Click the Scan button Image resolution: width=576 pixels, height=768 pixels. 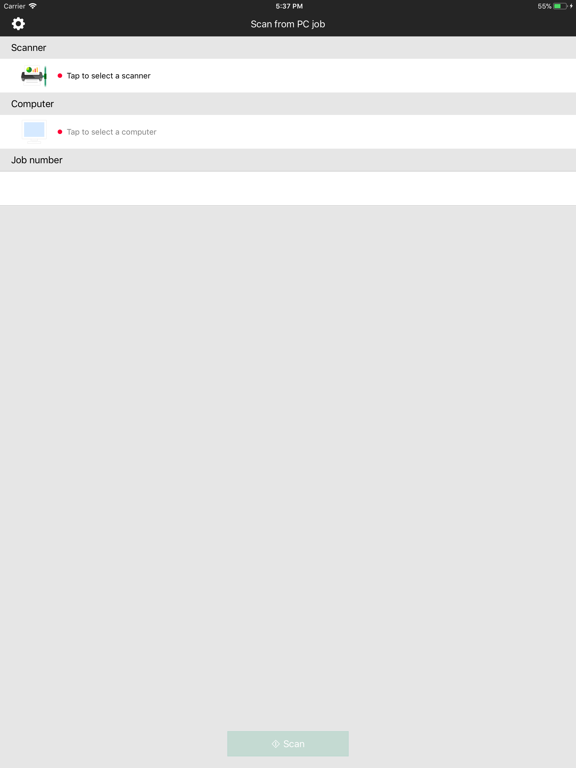(288, 744)
